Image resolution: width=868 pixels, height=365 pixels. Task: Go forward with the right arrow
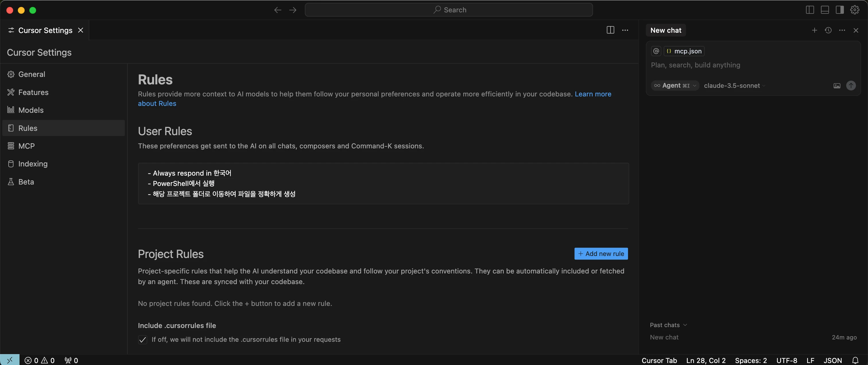pyautogui.click(x=293, y=10)
